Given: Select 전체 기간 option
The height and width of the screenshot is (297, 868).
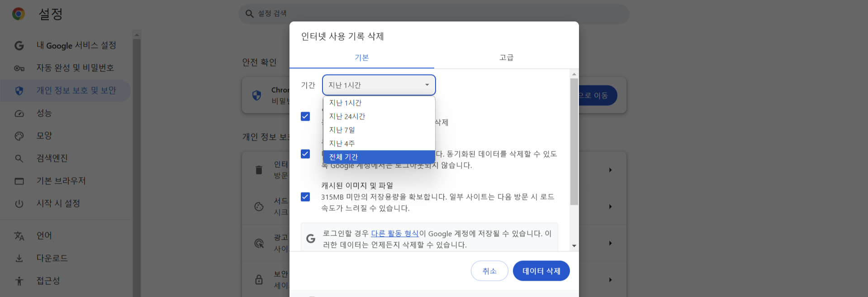Looking at the screenshot, I should click(x=379, y=157).
